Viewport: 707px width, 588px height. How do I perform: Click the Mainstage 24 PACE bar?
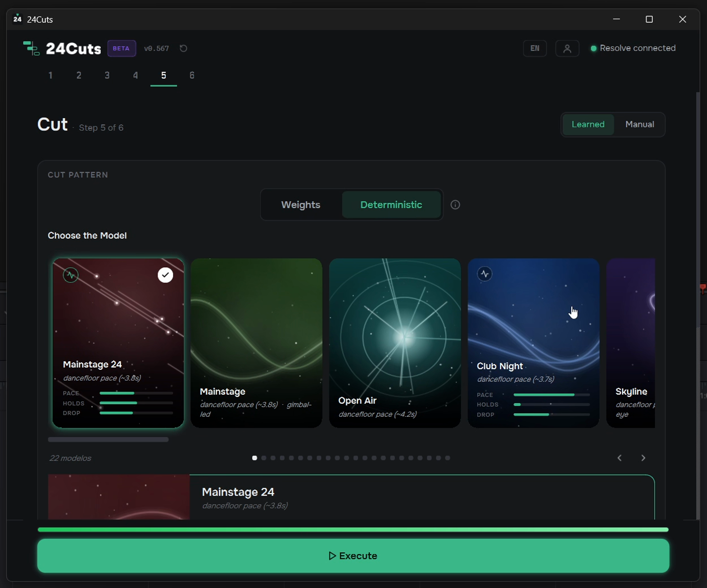[136, 393]
